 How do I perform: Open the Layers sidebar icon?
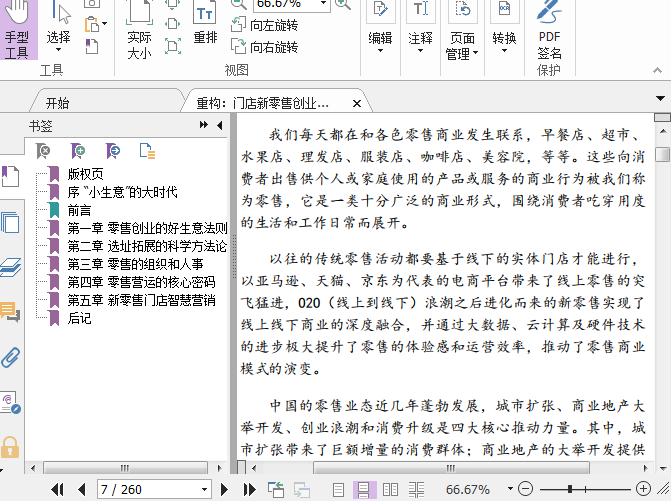tap(10, 268)
